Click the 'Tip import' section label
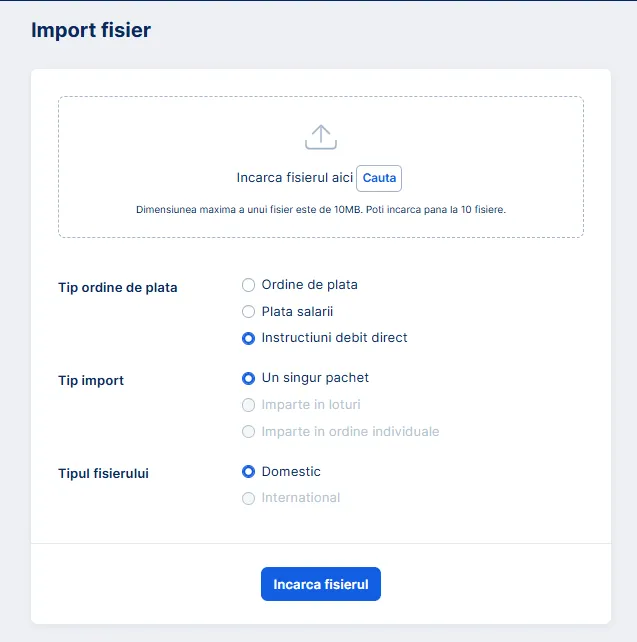Screen dimensions: 637x642 [91, 381]
